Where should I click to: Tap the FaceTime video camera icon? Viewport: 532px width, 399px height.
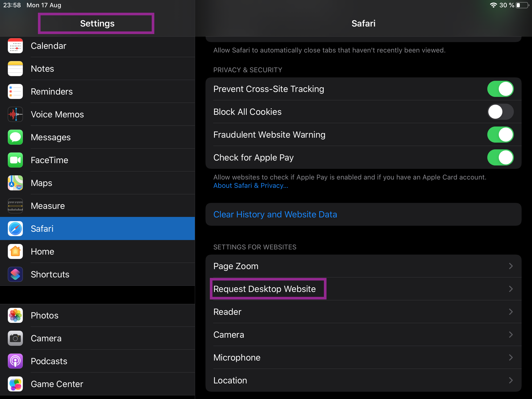point(15,160)
